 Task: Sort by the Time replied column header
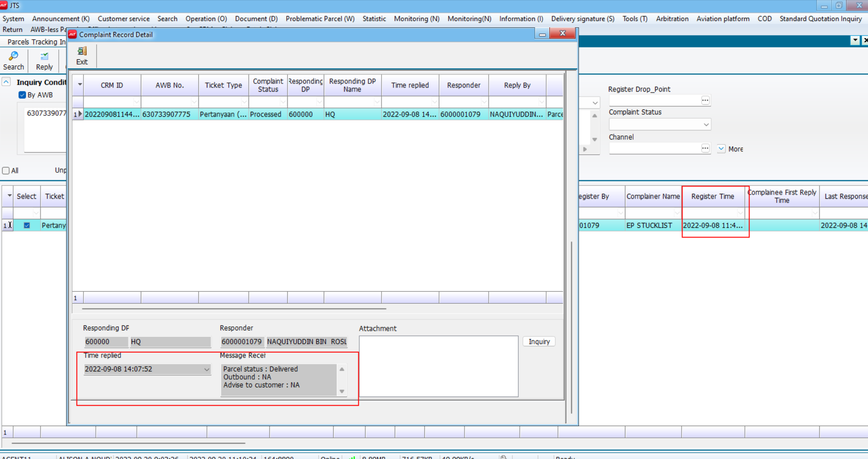pos(410,85)
